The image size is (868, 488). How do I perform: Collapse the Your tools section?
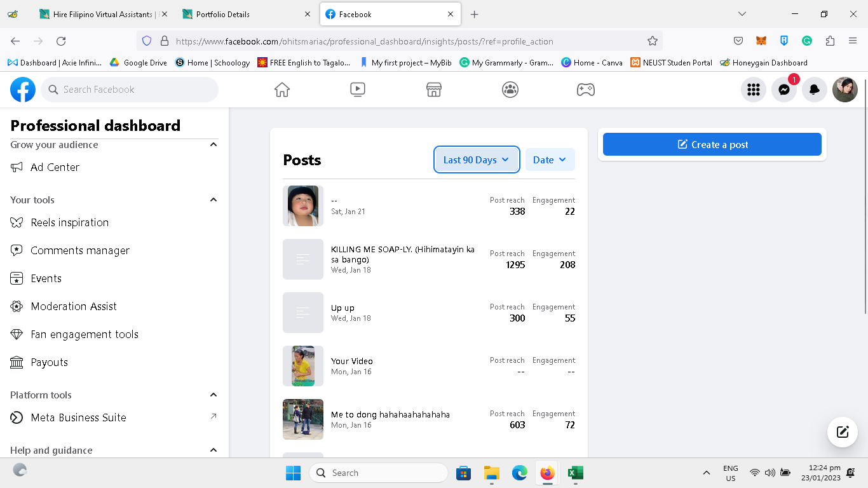(x=214, y=200)
